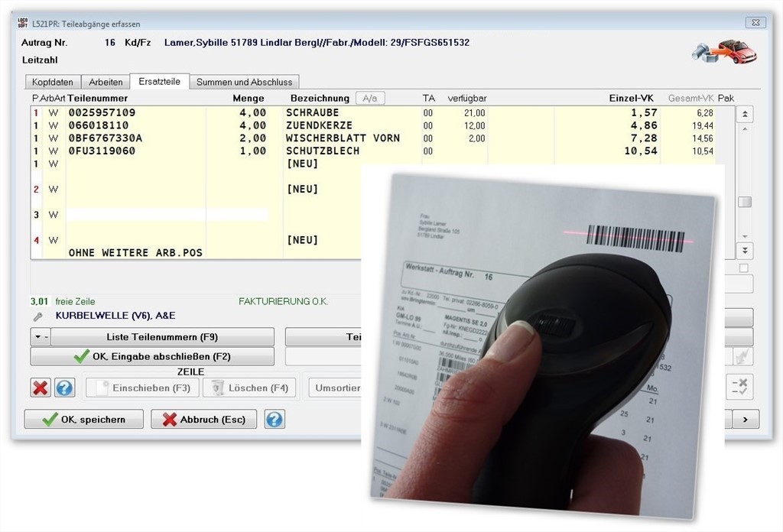Switch to the Kopfdaten tab
Viewport: 783px width, 532px height.
tap(53, 82)
